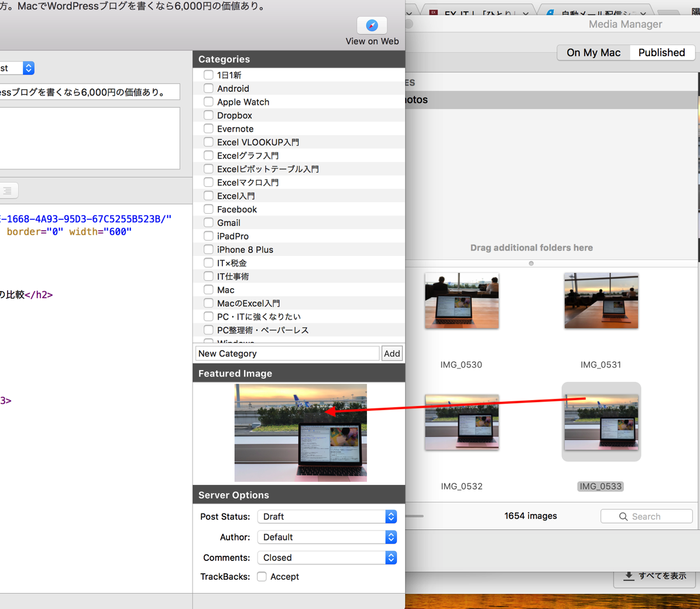Check the Excel入門 category

click(208, 195)
